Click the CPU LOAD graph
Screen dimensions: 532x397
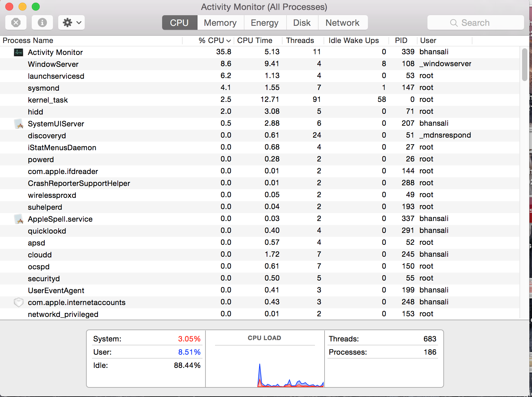[265, 367]
